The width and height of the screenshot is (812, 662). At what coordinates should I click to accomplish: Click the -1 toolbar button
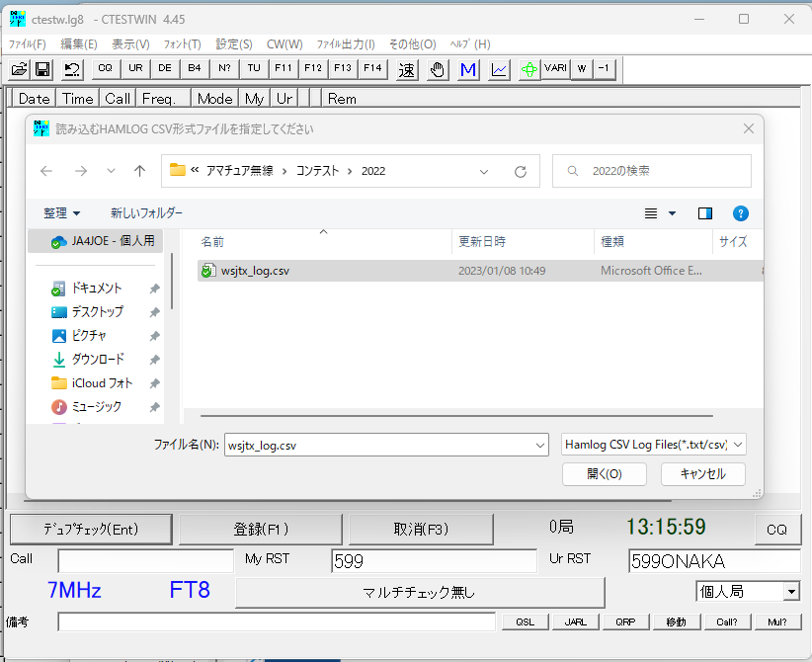pos(605,69)
